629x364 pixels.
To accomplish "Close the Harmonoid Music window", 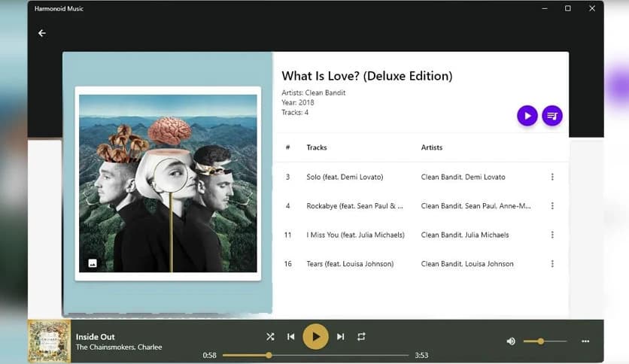I will [591, 8].
